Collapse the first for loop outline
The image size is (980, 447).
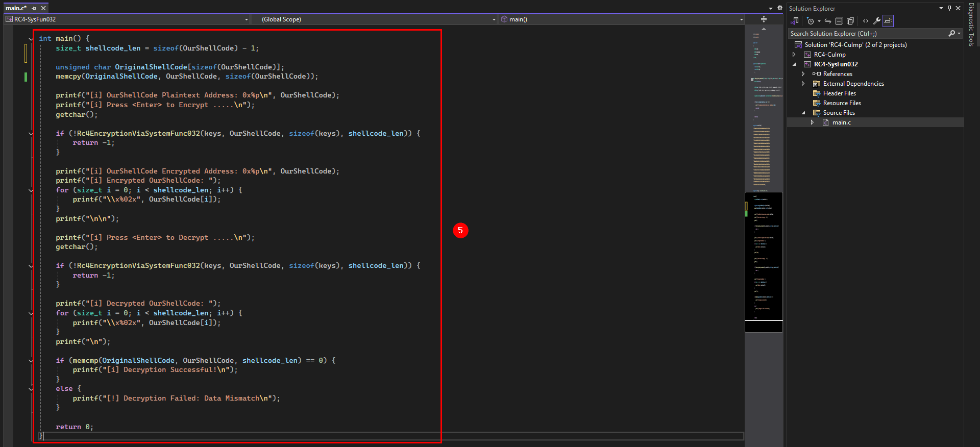pos(31,190)
